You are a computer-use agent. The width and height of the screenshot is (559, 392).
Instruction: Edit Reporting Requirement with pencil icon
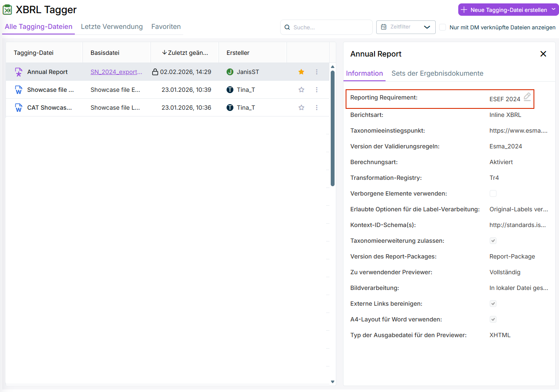[527, 97]
